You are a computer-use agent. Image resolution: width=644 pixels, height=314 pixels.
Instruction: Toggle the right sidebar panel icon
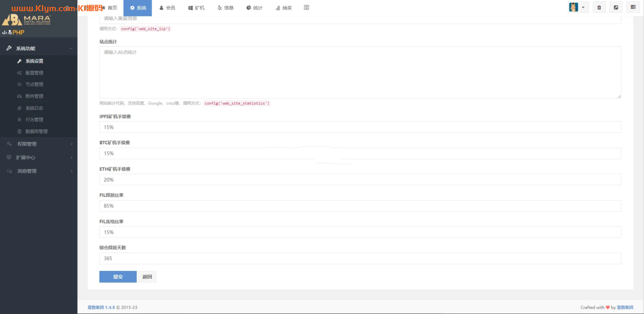click(633, 7)
